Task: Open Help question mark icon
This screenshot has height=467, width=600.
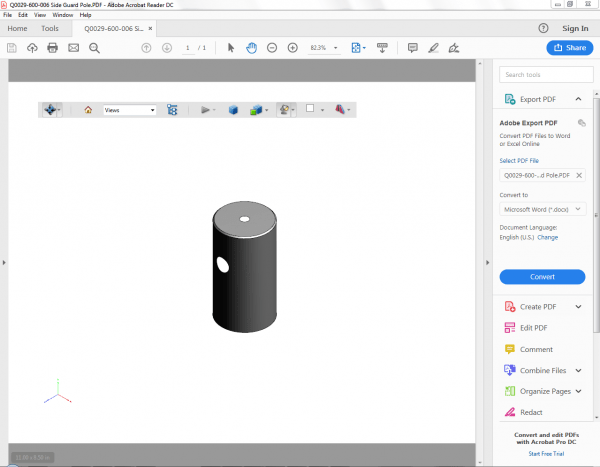Action: [543, 28]
